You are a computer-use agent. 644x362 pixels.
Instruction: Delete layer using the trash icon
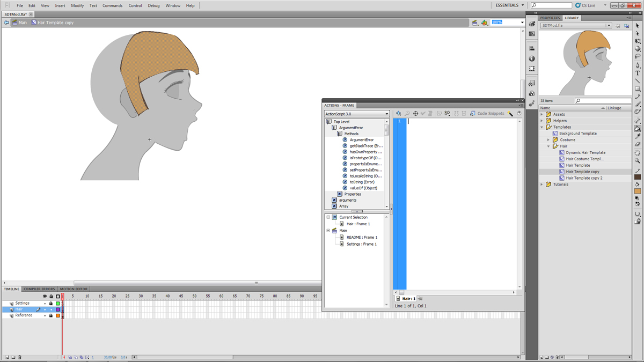coord(19,357)
